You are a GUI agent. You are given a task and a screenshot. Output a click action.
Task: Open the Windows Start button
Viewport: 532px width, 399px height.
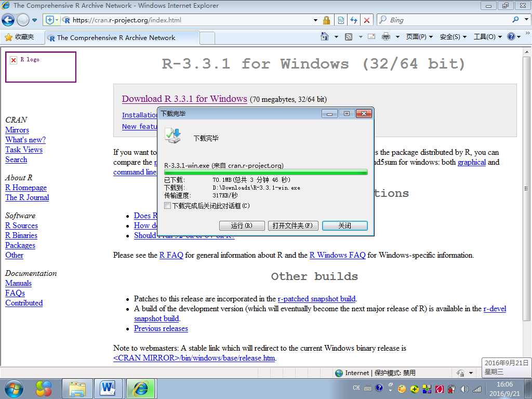click(x=14, y=389)
